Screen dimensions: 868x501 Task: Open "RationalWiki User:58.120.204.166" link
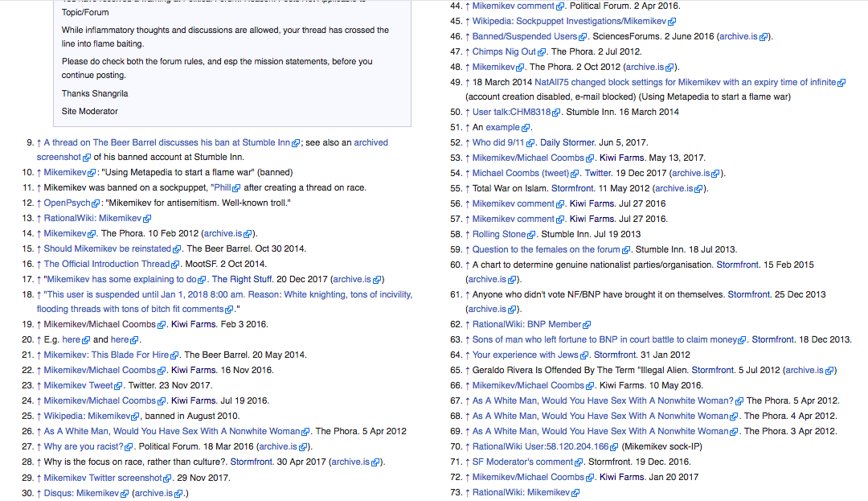coord(540,447)
